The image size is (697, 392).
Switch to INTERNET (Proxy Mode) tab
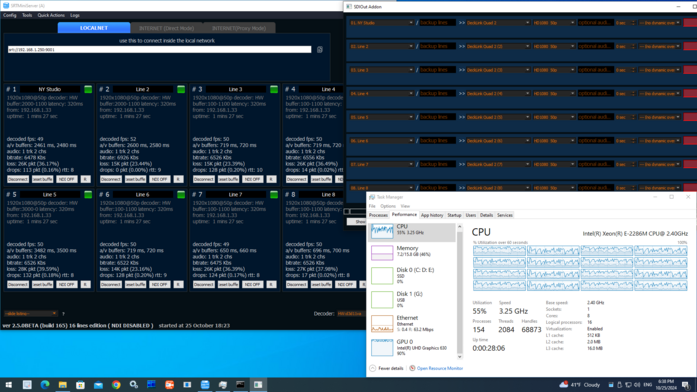tap(239, 28)
